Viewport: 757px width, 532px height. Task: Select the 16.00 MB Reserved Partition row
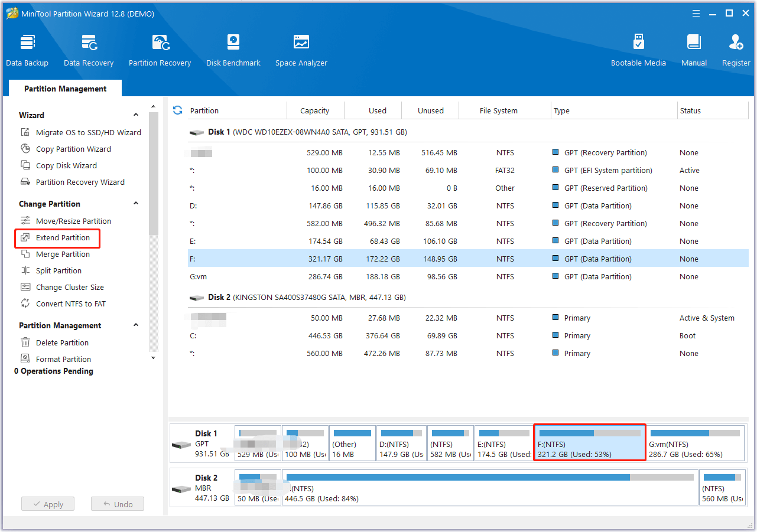point(468,188)
